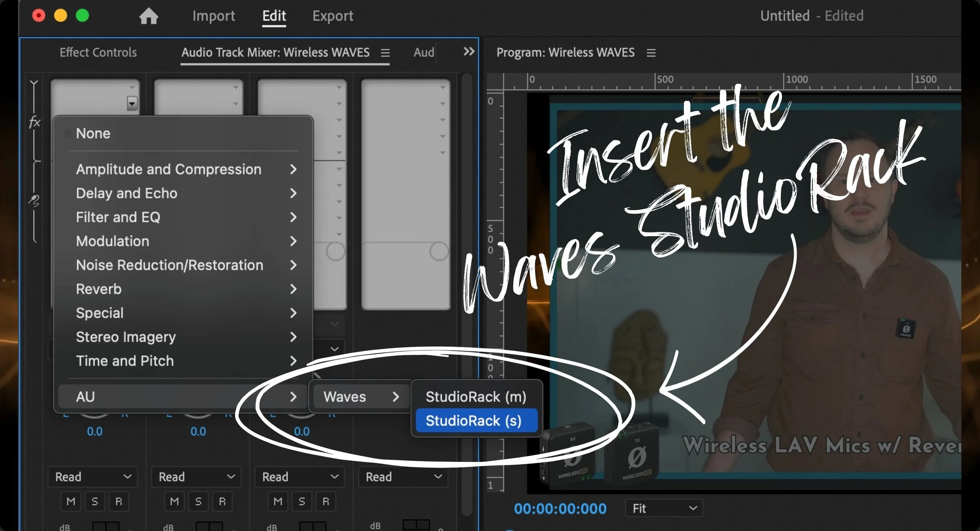The height and width of the screenshot is (531, 980).
Task: Switch to the Import workspace tab
Action: click(x=214, y=16)
